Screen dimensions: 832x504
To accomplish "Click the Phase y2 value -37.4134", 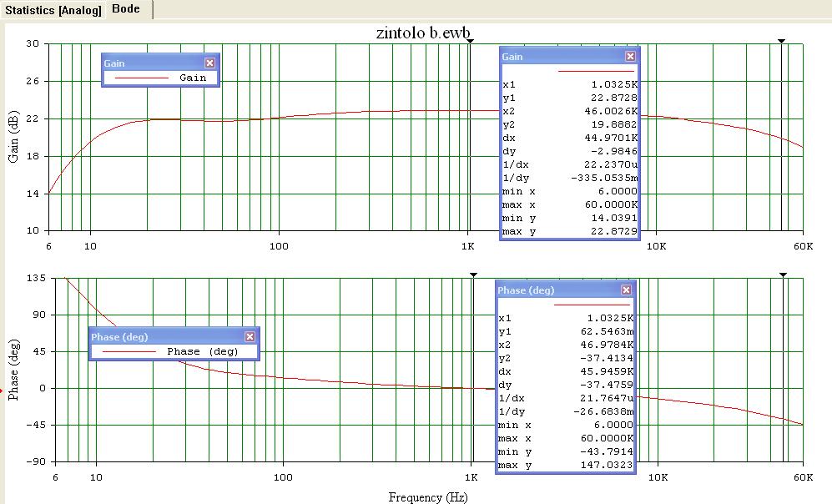I will click(607, 358).
